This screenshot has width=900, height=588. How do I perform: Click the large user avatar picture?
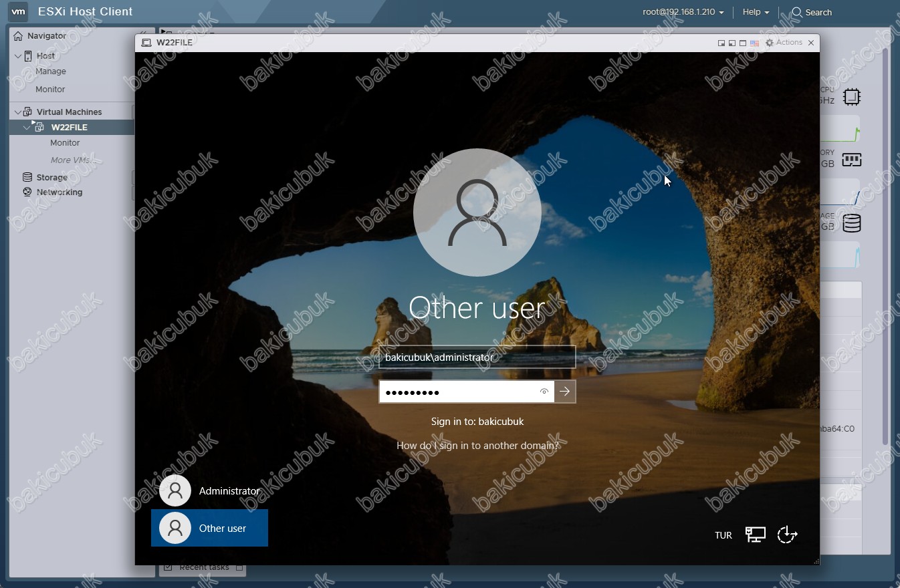click(477, 212)
